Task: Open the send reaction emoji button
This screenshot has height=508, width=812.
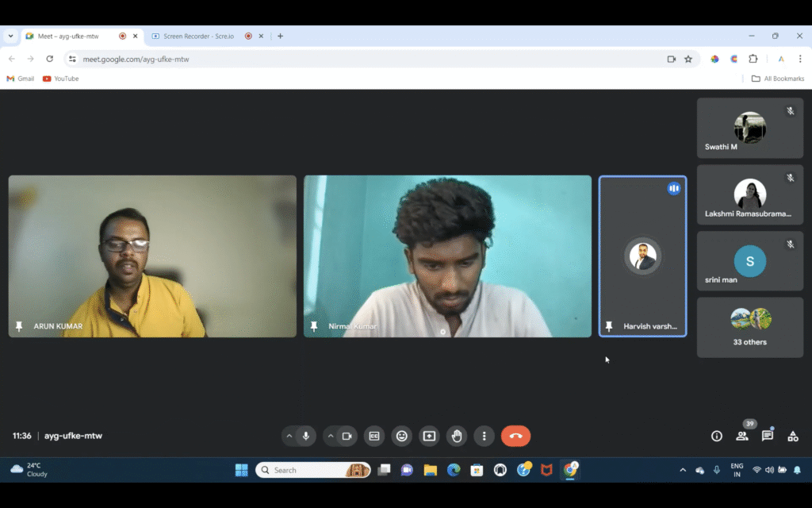Action: pyautogui.click(x=402, y=436)
